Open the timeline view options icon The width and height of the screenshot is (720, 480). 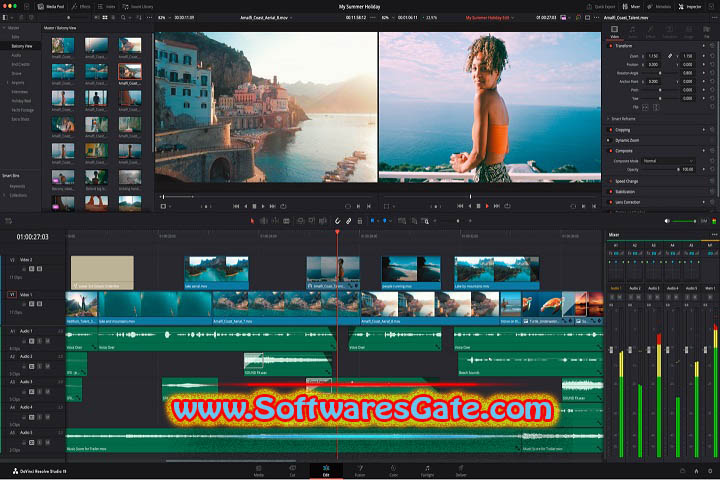(8, 221)
